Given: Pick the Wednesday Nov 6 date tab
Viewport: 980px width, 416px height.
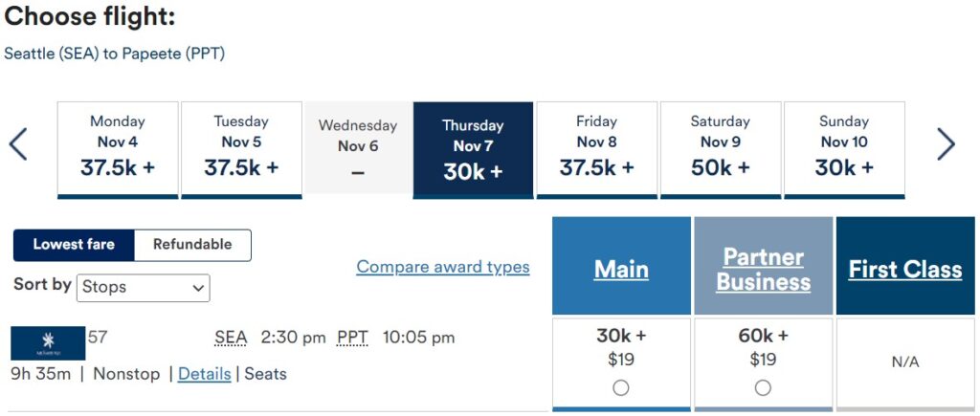Looking at the screenshot, I should click(358, 150).
